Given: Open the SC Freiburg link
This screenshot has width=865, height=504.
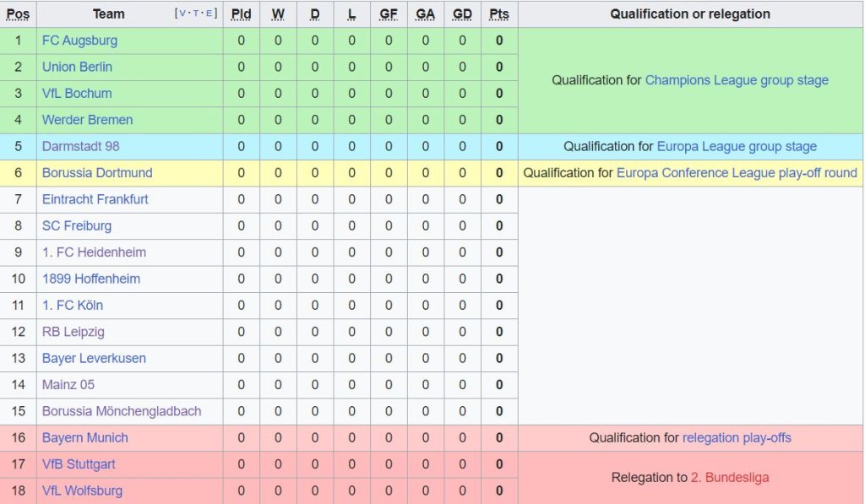Looking at the screenshot, I should click(x=77, y=225).
